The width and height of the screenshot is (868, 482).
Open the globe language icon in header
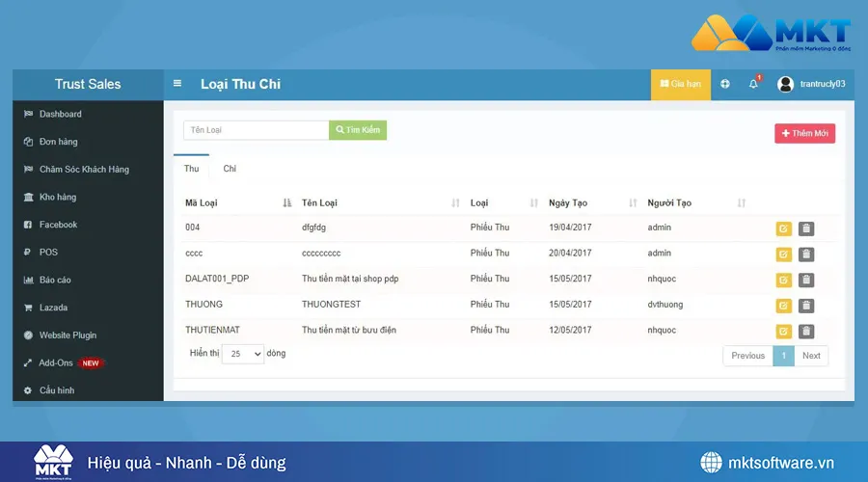click(724, 84)
